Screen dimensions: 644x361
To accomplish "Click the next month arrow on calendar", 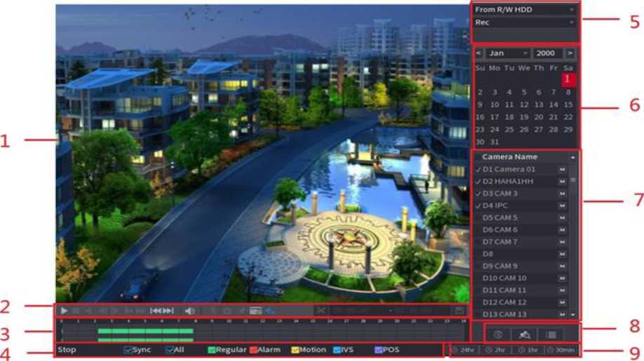I will pos(570,53).
